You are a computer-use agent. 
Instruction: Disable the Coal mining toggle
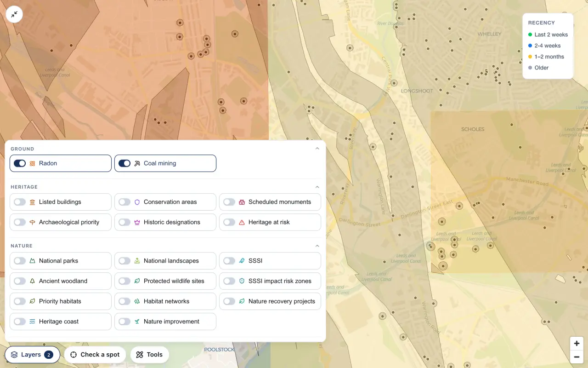[124, 163]
